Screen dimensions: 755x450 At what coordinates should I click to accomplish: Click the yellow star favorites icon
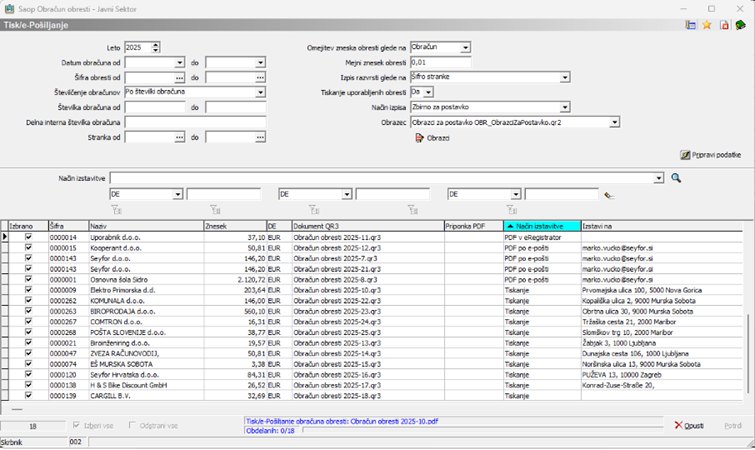(x=705, y=25)
